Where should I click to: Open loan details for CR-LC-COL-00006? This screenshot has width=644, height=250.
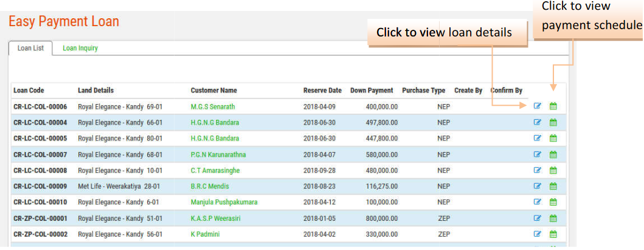(x=537, y=106)
